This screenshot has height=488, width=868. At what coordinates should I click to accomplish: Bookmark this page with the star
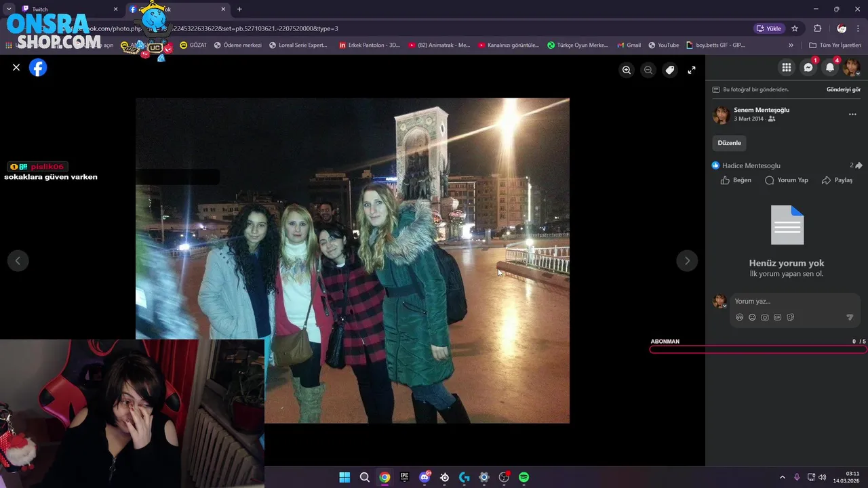click(x=795, y=28)
